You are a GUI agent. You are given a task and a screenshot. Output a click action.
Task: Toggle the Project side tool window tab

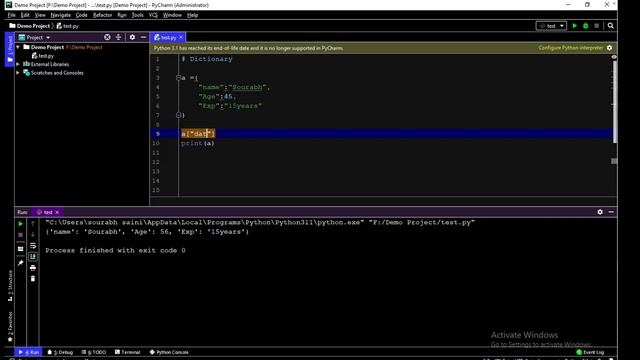10,49
